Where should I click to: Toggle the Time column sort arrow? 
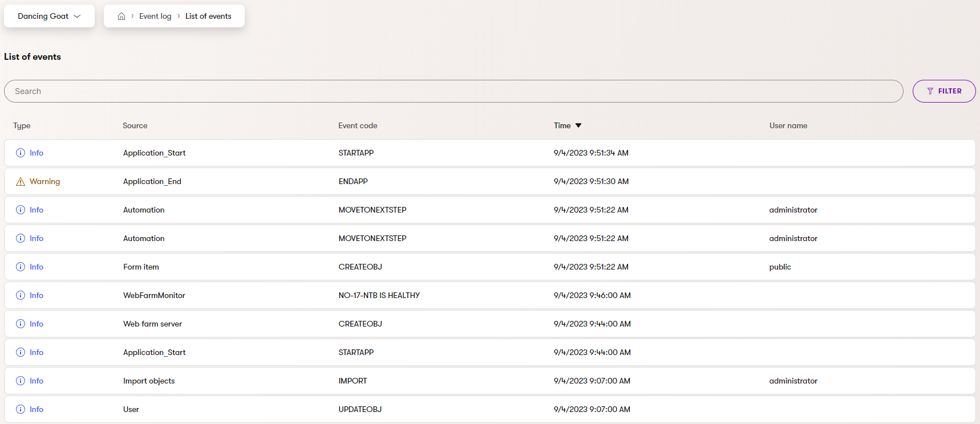[578, 125]
